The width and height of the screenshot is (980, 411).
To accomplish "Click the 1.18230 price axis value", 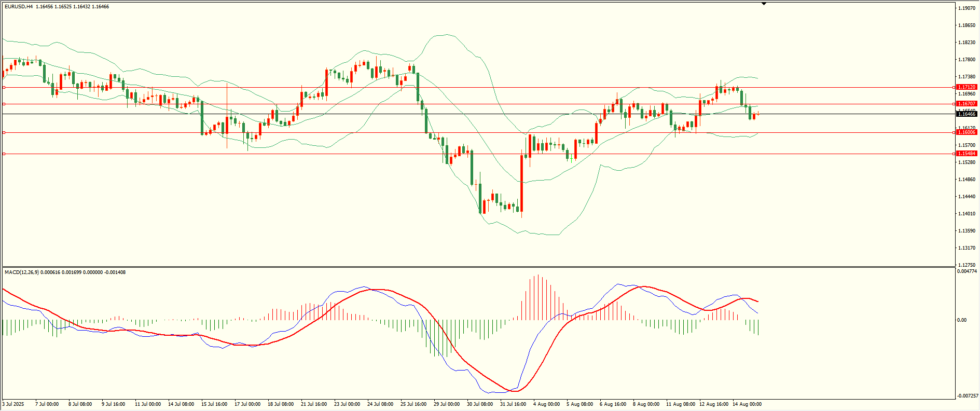I will (x=967, y=43).
